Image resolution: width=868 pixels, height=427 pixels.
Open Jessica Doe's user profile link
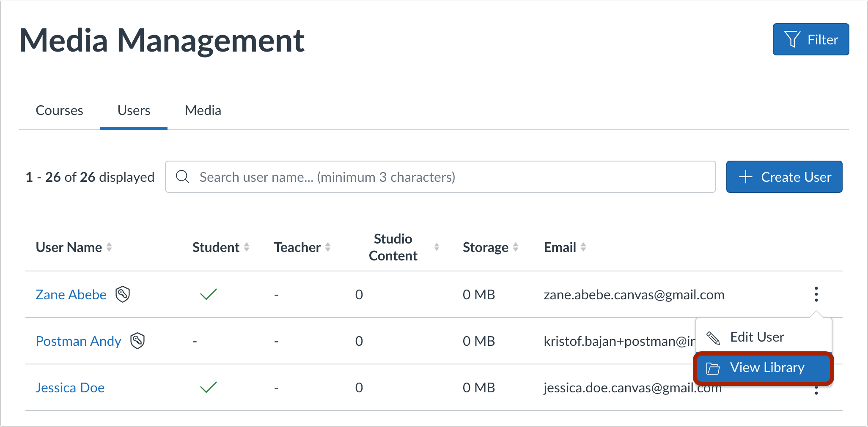70,388
